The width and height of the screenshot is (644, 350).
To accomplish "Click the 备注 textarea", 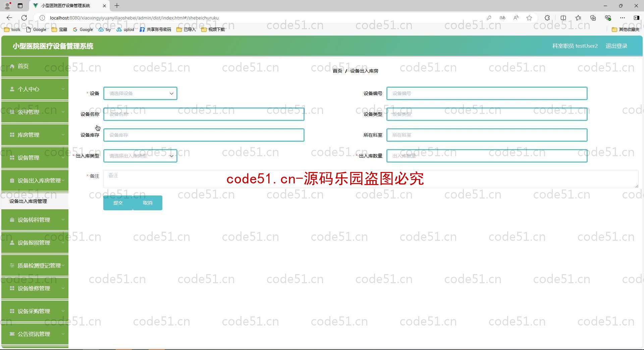I will point(371,179).
